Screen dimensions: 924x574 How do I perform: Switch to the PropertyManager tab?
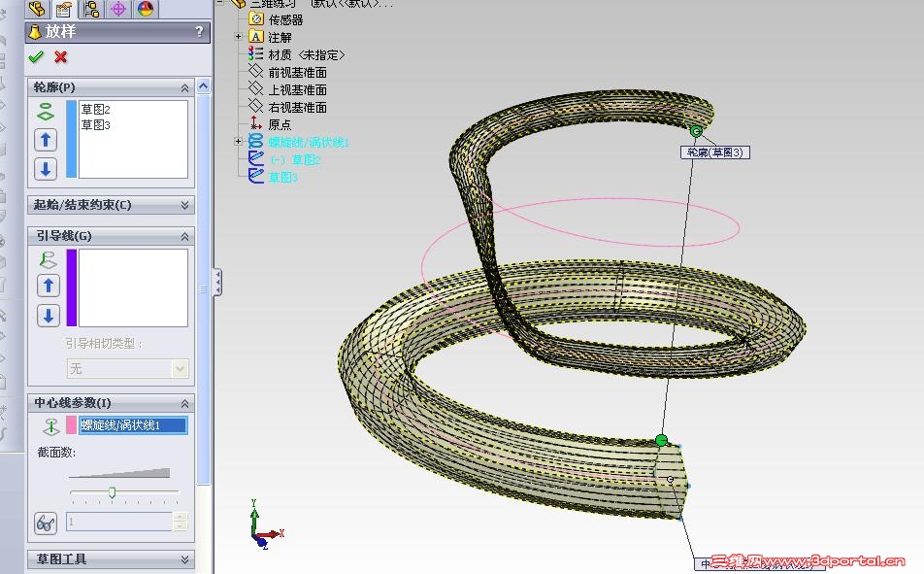(64, 9)
